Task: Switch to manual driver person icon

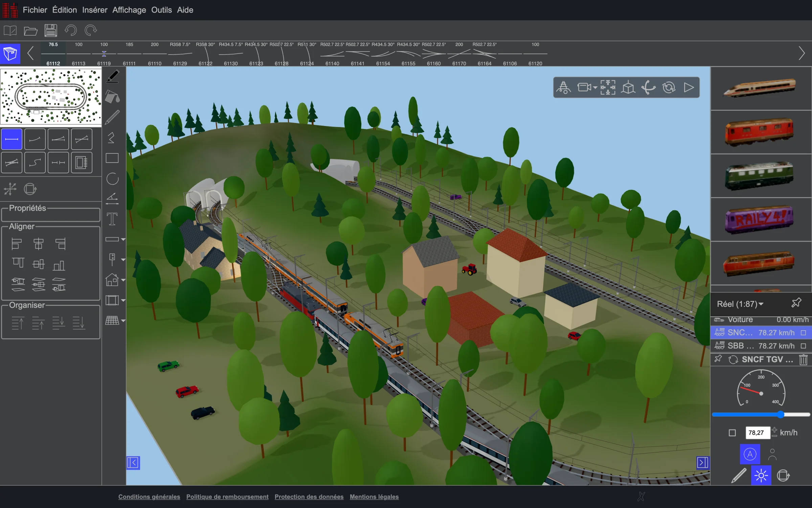Action: 772,454
